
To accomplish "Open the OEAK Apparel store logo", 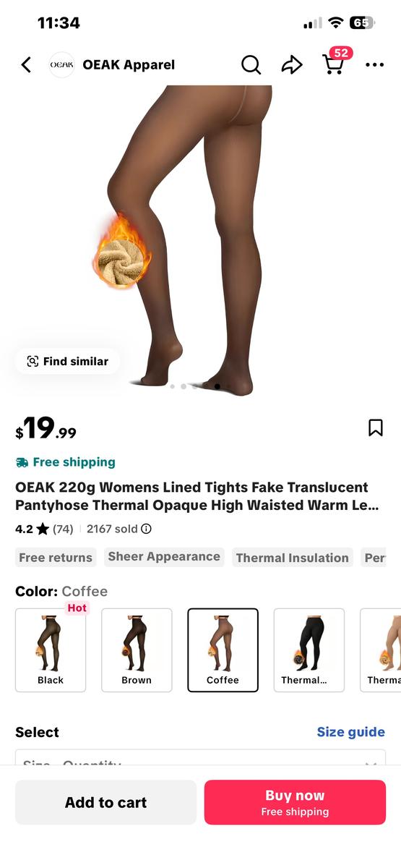I will pyautogui.click(x=61, y=65).
